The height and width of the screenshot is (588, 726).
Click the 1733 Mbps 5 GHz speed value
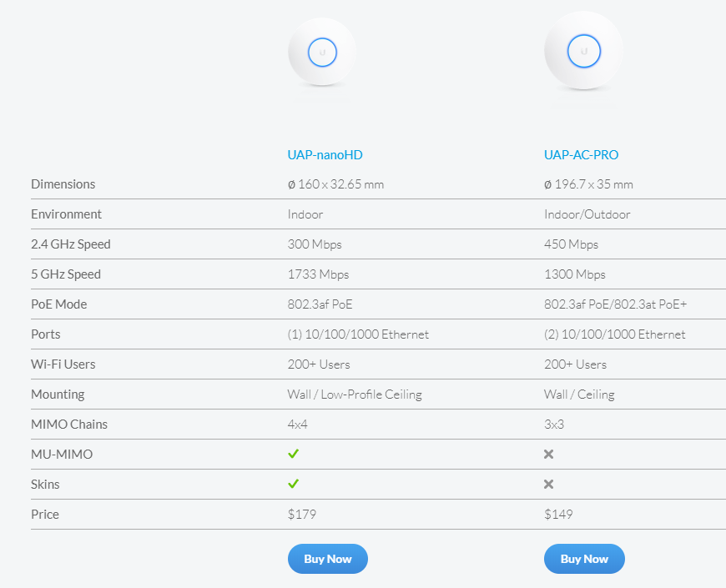(x=318, y=274)
